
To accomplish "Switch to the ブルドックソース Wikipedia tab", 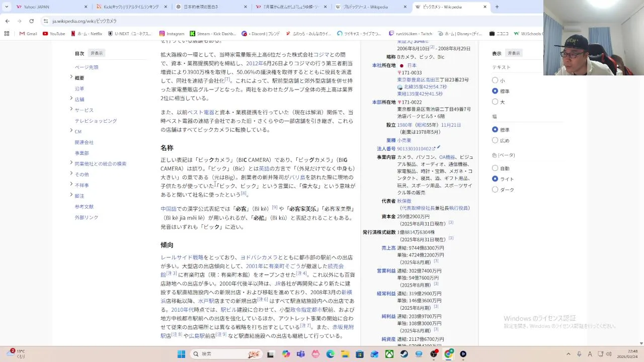I will (371, 7).
